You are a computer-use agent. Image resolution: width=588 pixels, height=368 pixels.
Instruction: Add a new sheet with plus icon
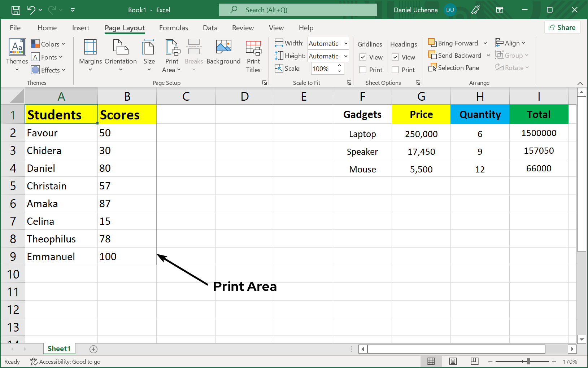[x=93, y=349]
